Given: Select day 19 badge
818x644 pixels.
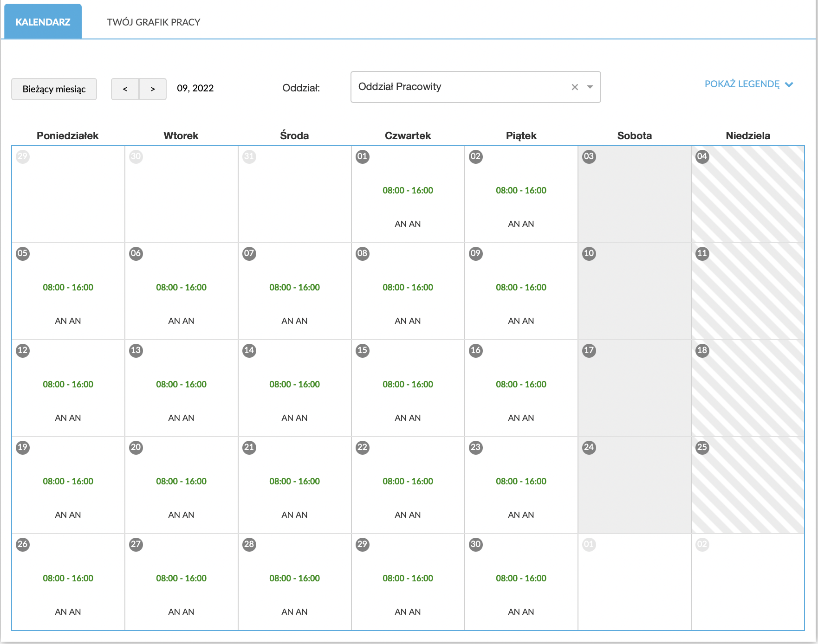Looking at the screenshot, I should (x=23, y=447).
